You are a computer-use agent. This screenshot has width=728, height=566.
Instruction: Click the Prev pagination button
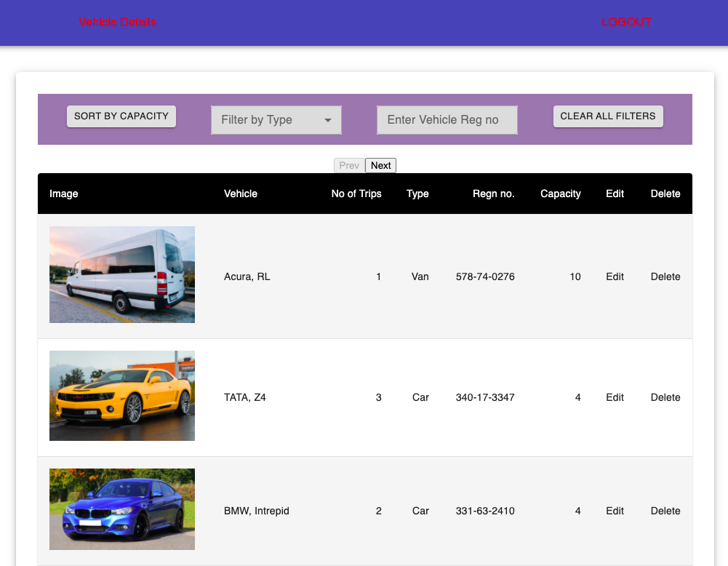[349, 165]
